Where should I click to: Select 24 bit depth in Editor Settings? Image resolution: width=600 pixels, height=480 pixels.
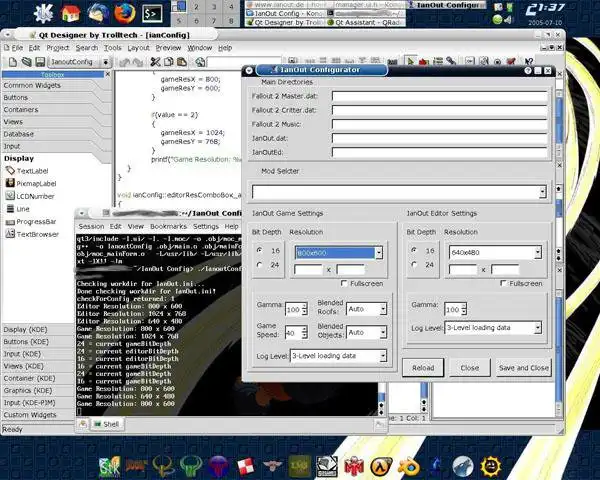(x=414, y=264)
